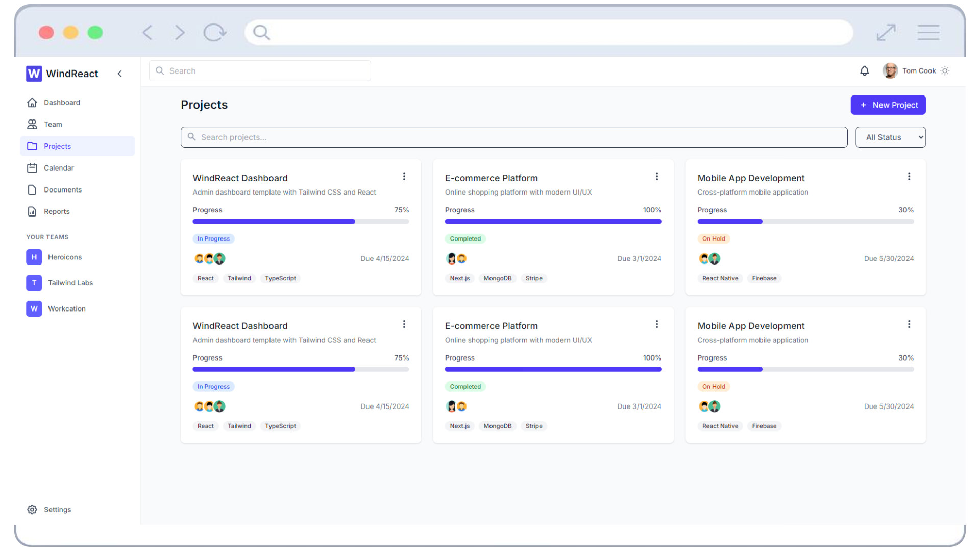
Task: Open menu on second WindReact Dashboard card
Action: [404, 324]
